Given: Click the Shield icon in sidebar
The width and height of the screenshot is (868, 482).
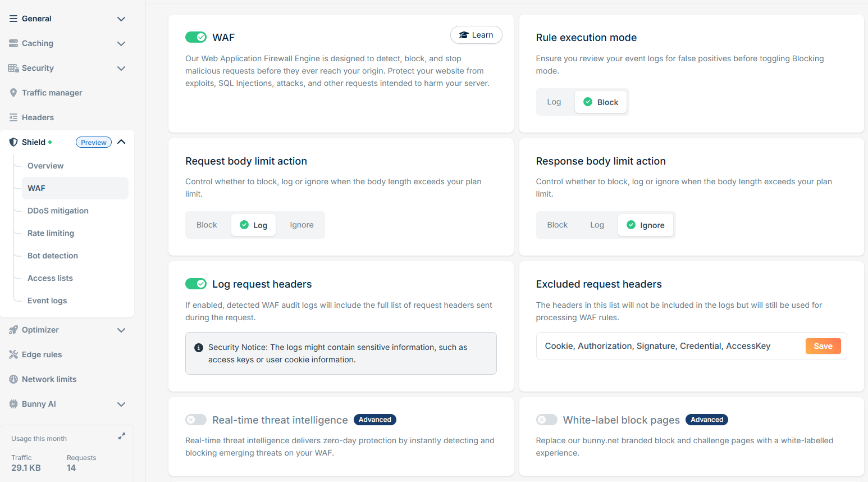Looking at the screenshot, I should (13, 142).
